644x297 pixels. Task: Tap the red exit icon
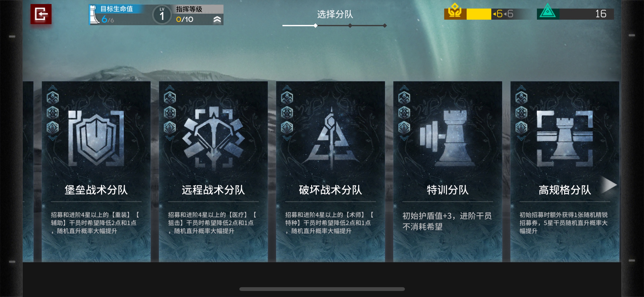41,14
